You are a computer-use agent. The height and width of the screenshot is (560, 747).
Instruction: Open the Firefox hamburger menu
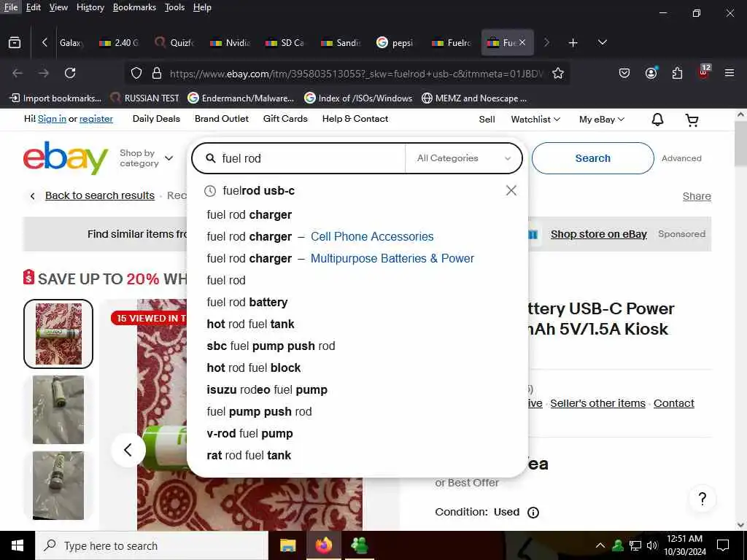(x=729, y=74)
